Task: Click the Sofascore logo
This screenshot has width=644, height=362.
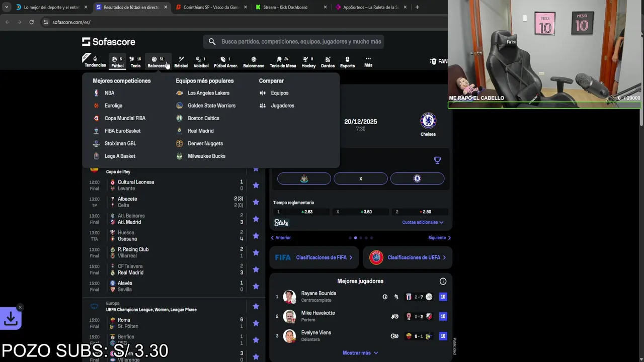Action: [x=109, y=42]
